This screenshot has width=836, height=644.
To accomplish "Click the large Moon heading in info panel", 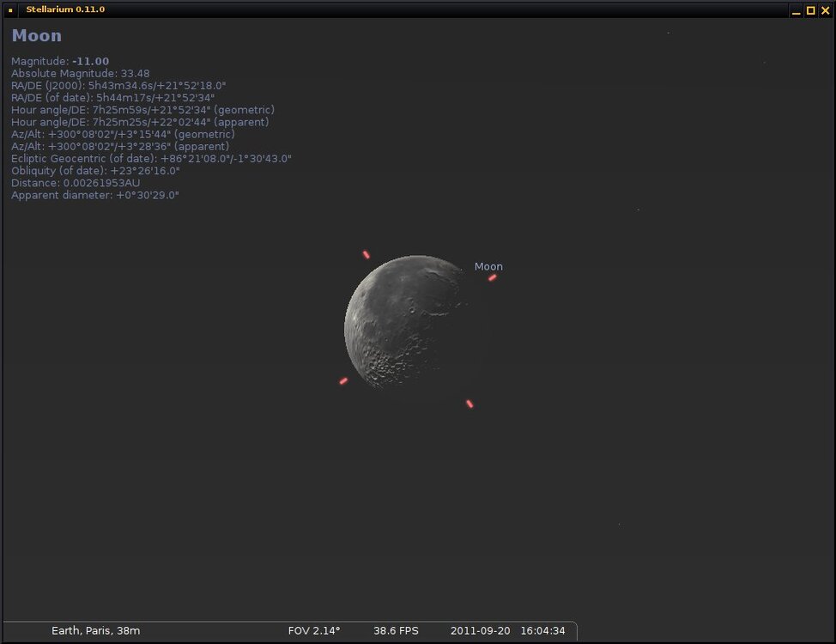I will [x=37, y=36].
